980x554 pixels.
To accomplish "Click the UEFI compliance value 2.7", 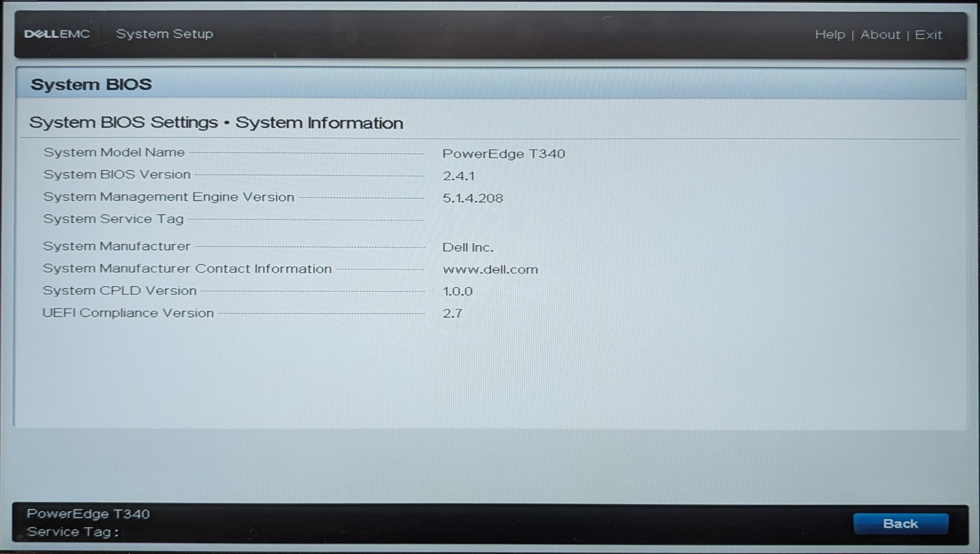I will (452, 314).
